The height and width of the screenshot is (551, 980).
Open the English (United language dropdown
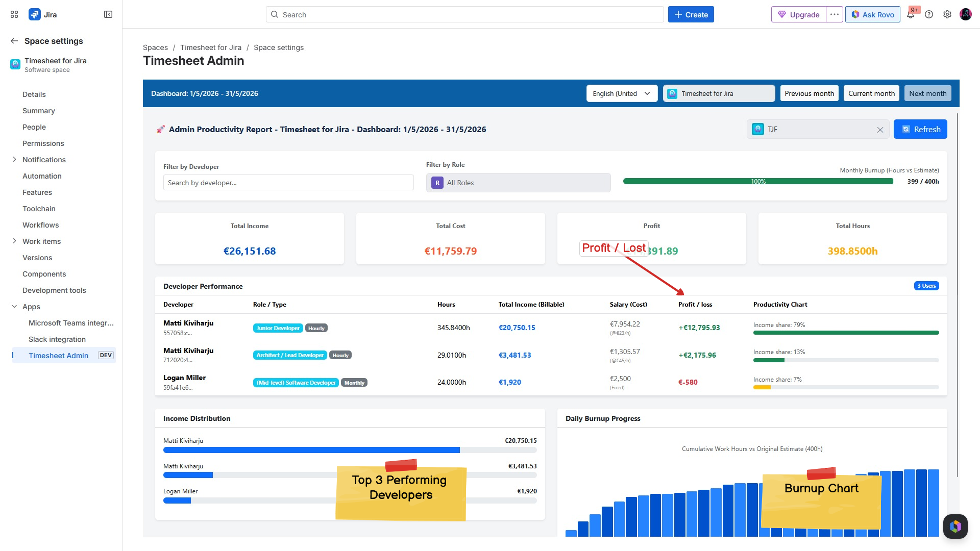[622, 93]
